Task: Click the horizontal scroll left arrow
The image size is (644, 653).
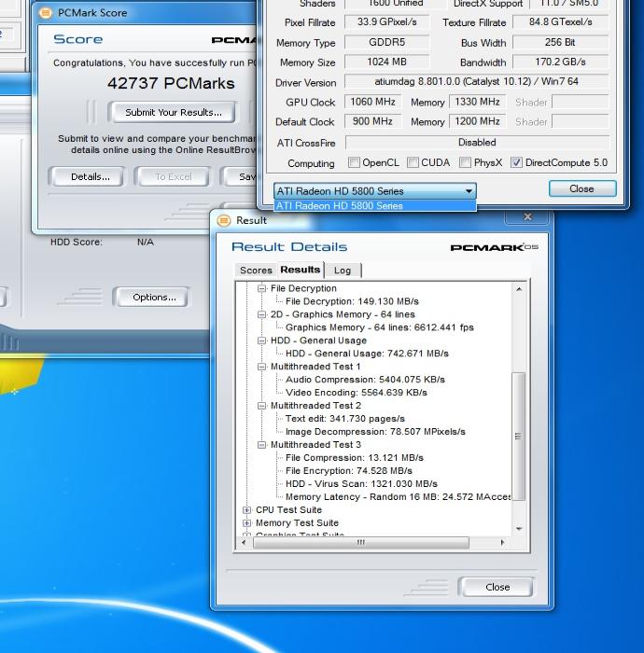Action: (x=244, y=542)
